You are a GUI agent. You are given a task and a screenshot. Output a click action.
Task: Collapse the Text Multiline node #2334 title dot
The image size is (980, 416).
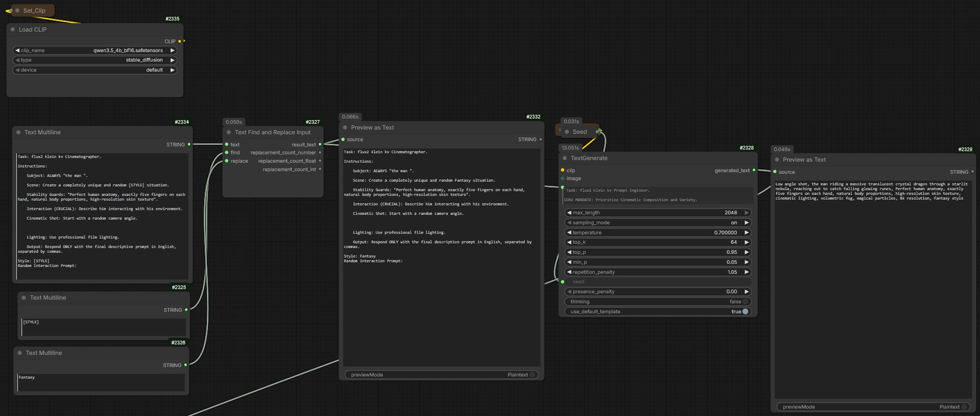[x=18, y=132]
